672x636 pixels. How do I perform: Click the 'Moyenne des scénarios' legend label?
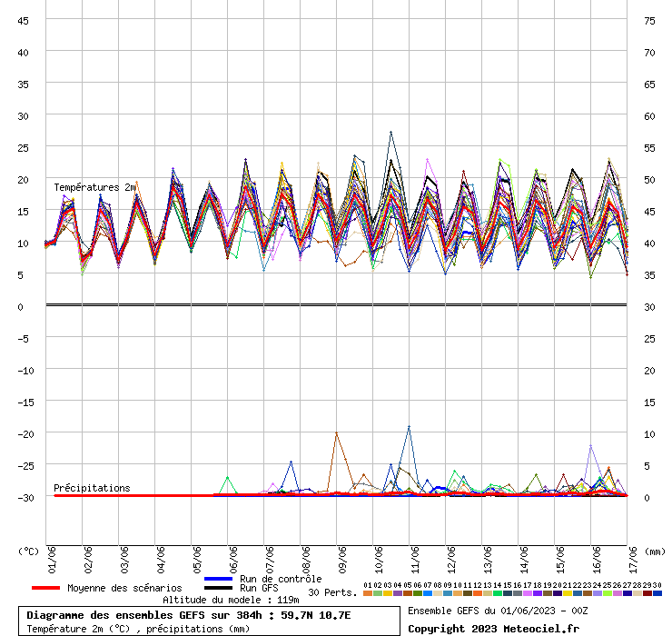click(124, 588)
